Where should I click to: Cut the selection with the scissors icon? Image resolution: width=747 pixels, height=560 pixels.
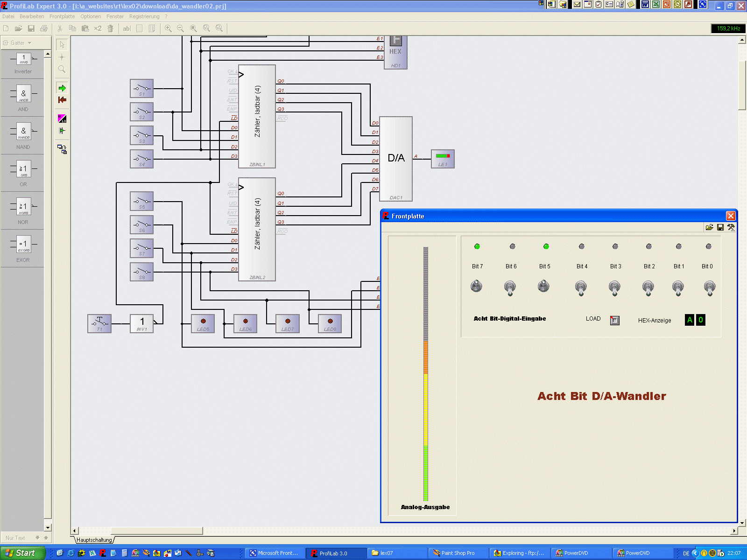[60, 28]
